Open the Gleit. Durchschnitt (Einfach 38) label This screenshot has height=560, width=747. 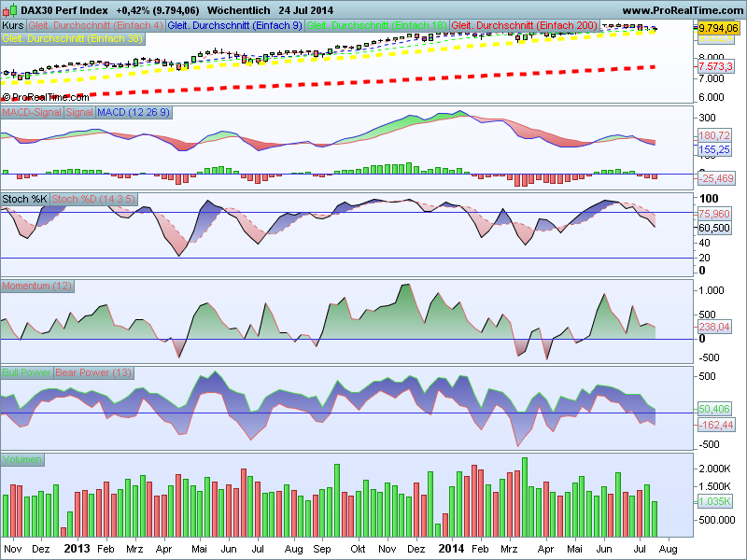pyautogui.click(x=73, y=38)
